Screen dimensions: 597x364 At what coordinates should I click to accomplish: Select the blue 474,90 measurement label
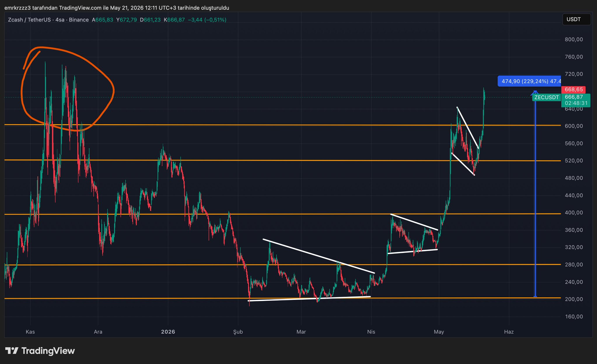click(x=529, y=81)
